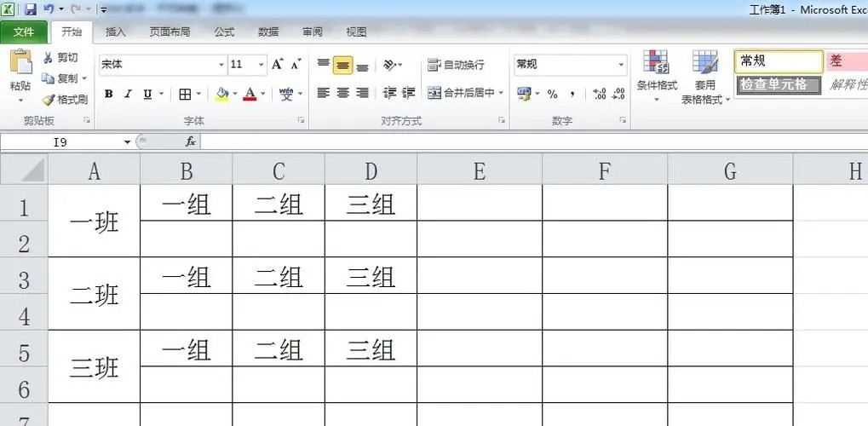The height and width of the screenshot is (426, 868).
Task: Expand underline style dropdown arrow
Action: click(161, 95)
